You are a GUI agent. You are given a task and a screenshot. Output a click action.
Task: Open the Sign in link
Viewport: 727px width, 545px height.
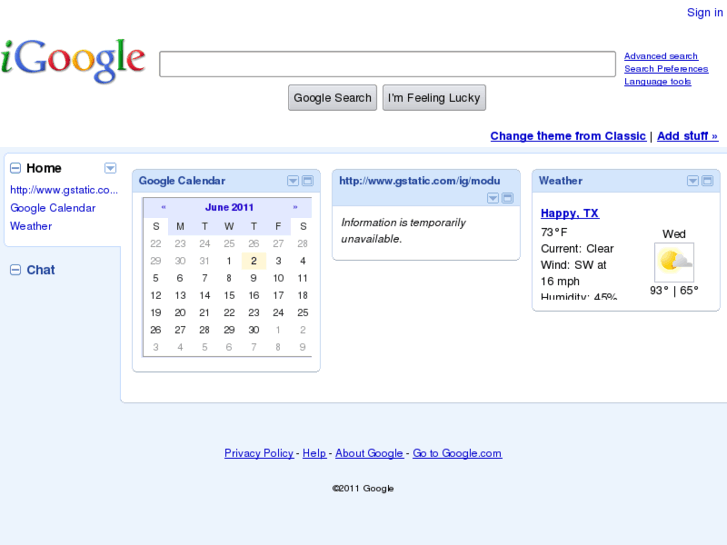(x=705, y=13)
